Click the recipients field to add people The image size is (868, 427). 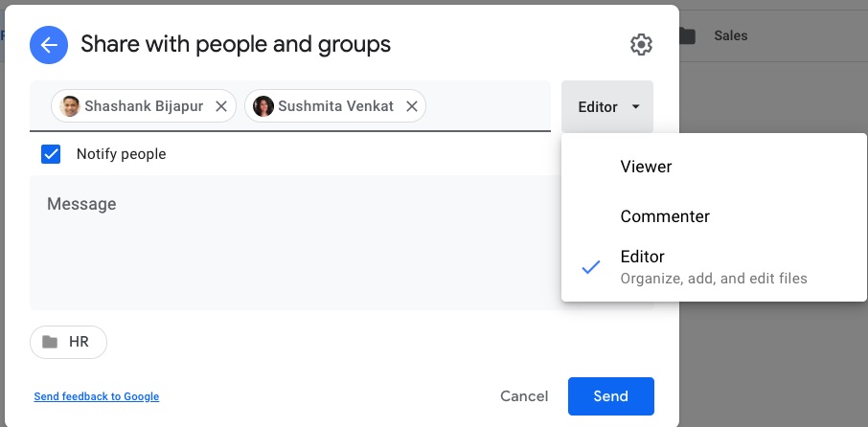pyautogui.click(x=487, y=106)
